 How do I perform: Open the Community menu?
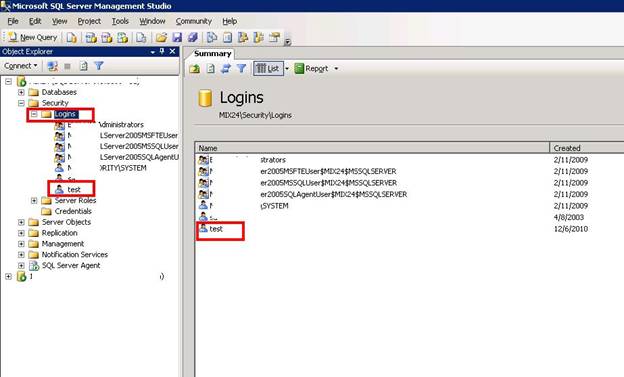[x=194, y=21]
